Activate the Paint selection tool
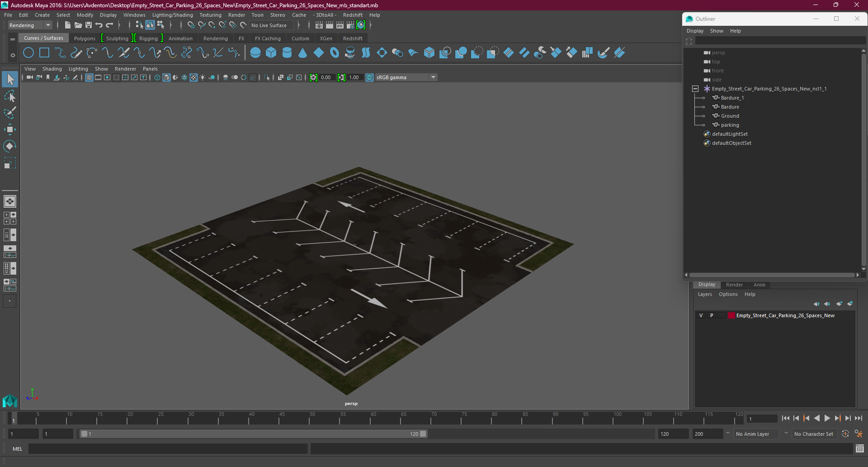 [10, 113]
